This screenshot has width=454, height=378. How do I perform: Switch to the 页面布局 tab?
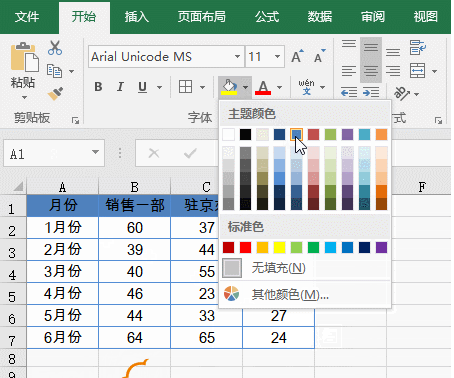[x=201, y=17]
